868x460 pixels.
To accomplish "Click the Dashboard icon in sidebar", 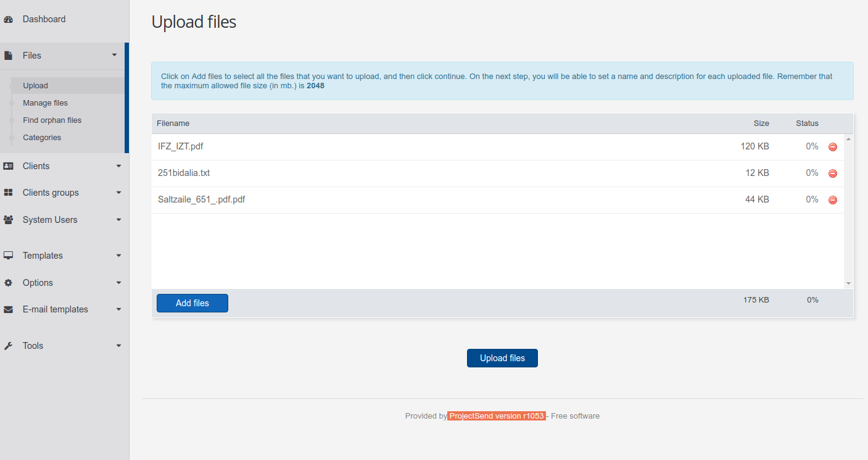I will (x=9, y=19).
